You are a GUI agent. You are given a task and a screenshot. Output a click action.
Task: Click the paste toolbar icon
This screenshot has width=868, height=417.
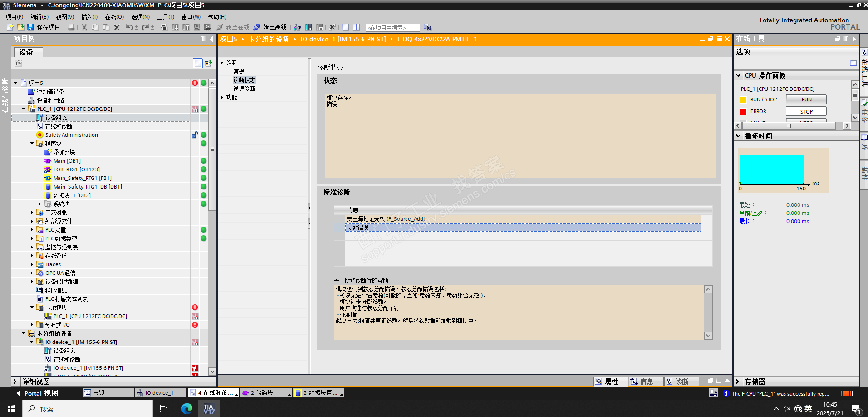pyautogui.click(x=106, y=27)
